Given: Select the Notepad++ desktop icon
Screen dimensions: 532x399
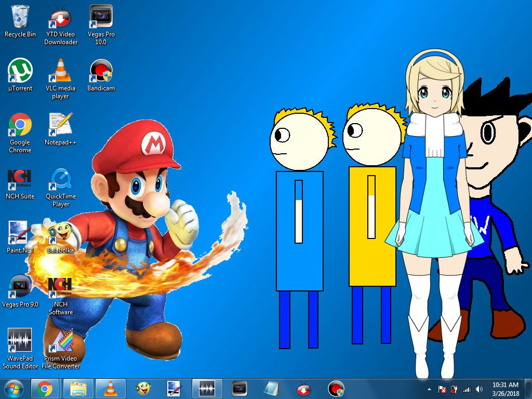Looking at the screenshot, I should point(60,129).
